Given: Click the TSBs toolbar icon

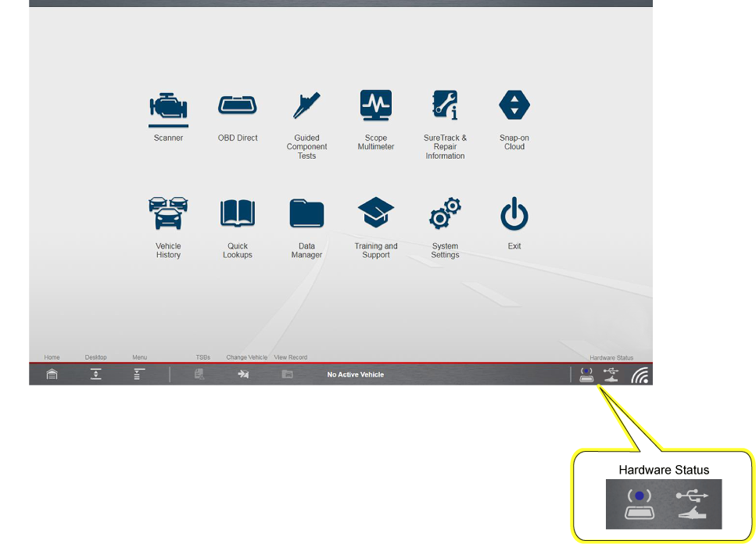Looking at the screenshot, I should point(199,374).
